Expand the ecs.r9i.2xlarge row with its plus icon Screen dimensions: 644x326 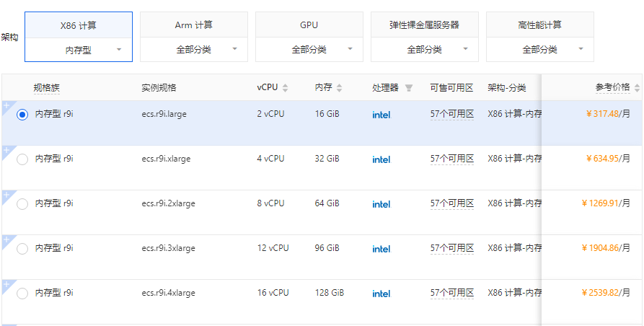(6, 195)
